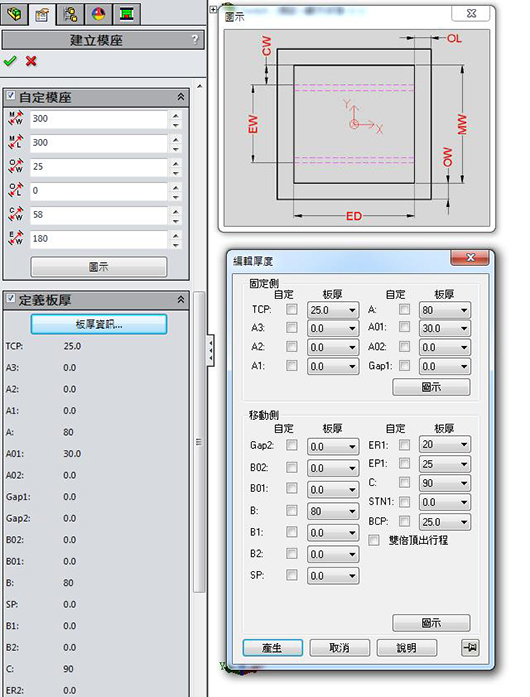Click the 產生 generate button
This screenshot has width=530, height=697.
click(x=273, y=648)
